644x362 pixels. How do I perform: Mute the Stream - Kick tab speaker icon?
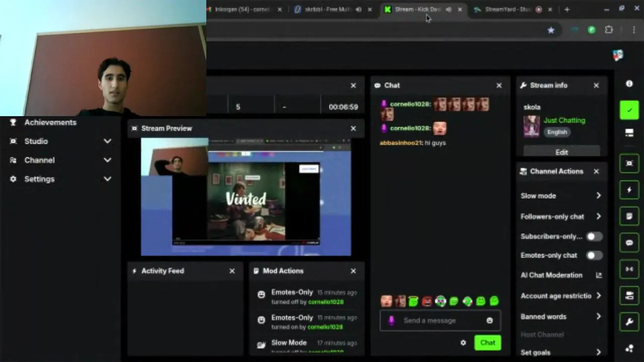point(448,10)
